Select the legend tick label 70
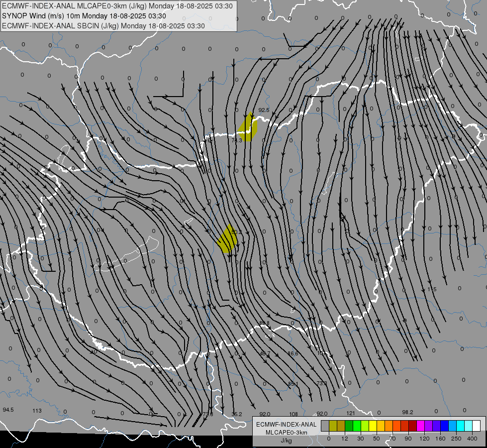This screenshot has width=487, height=448. pyautogui.click(x=392, y=439)
